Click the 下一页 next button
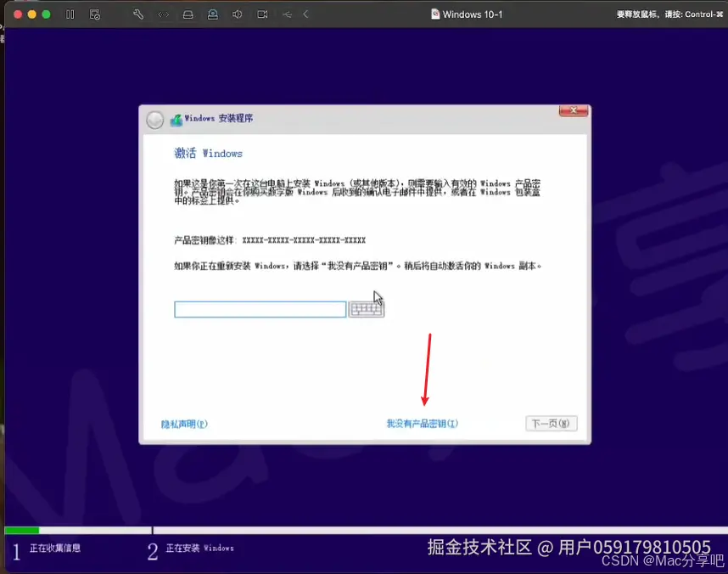728x574 pixels. pyautogui.click(x=552, y=423)
